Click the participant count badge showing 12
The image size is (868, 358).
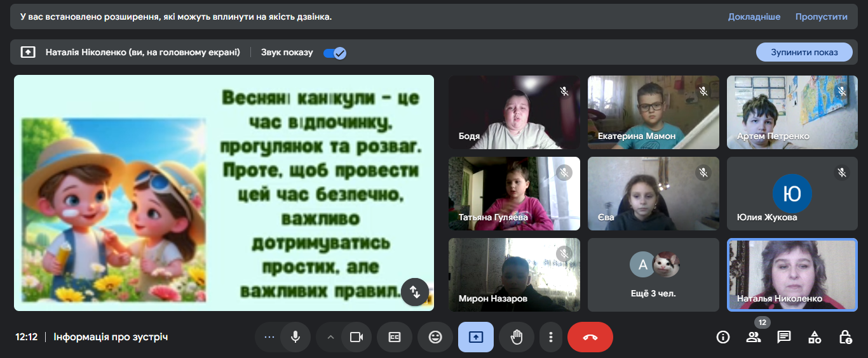point(763,323)
